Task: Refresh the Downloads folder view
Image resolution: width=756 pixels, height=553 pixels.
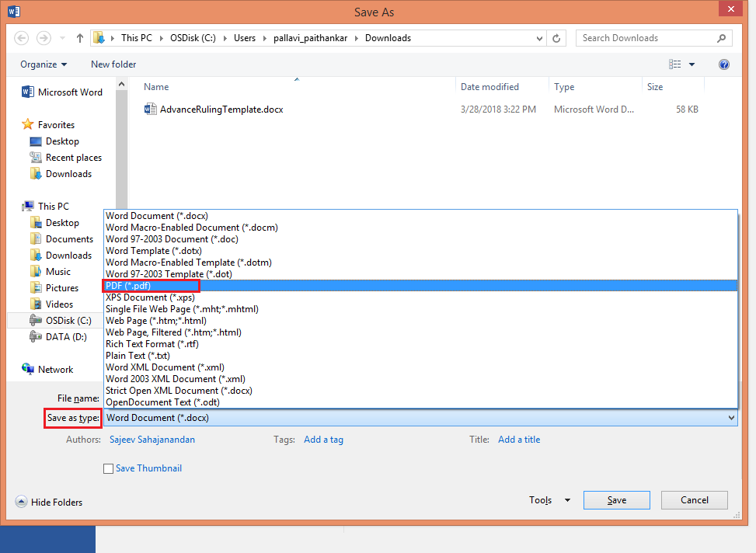Action: point(556,38)
